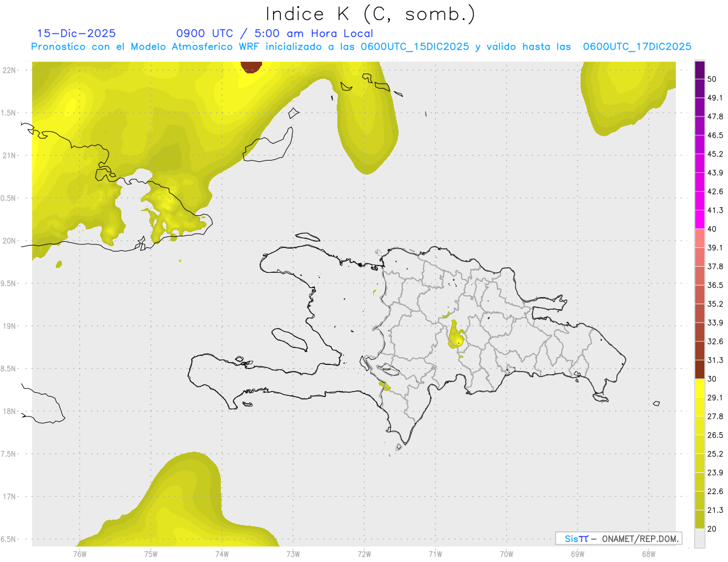Click the '22N' latitude label

9,70
